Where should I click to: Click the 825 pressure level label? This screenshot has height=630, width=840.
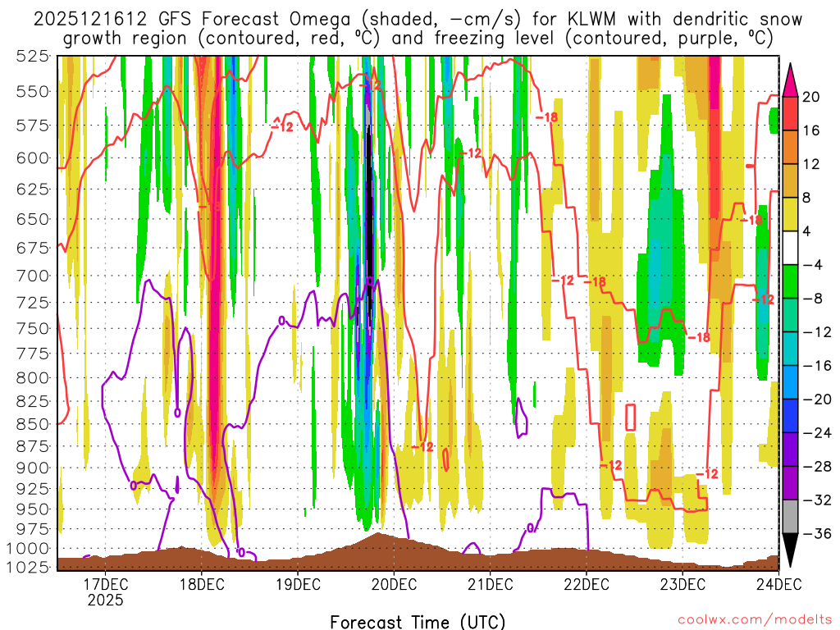pyautogui.click(x=32, y=402)
